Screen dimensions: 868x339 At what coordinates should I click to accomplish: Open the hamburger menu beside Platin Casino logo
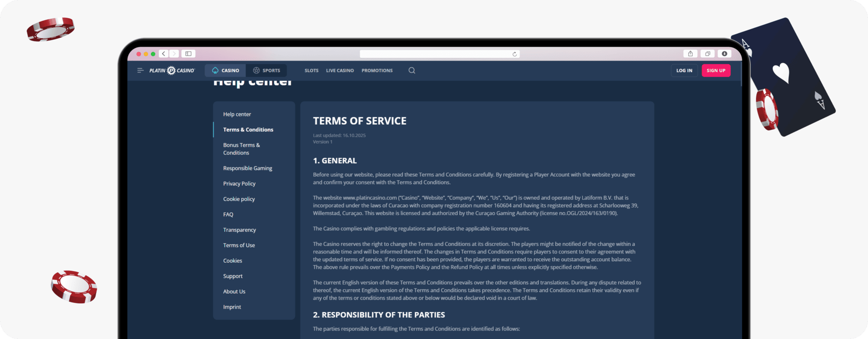click(x=140, y=71)
